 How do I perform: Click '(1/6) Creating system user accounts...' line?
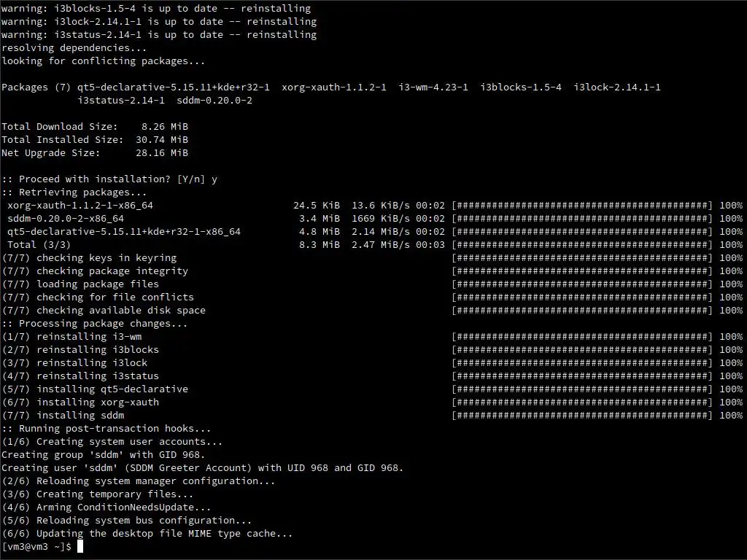tap(112, 441)
